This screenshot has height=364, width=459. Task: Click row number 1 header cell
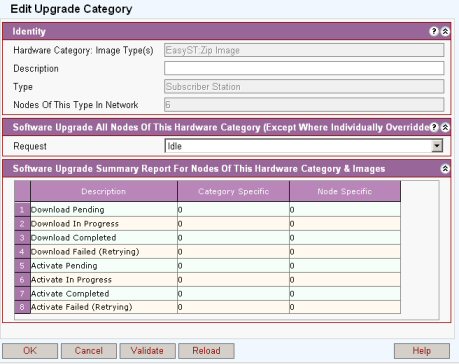tap(22, 210)
